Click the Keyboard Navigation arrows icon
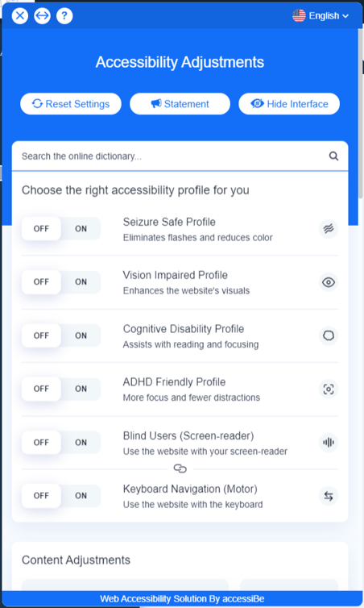Viewport: 364px width, 608px height. click(x=329, y=496)
